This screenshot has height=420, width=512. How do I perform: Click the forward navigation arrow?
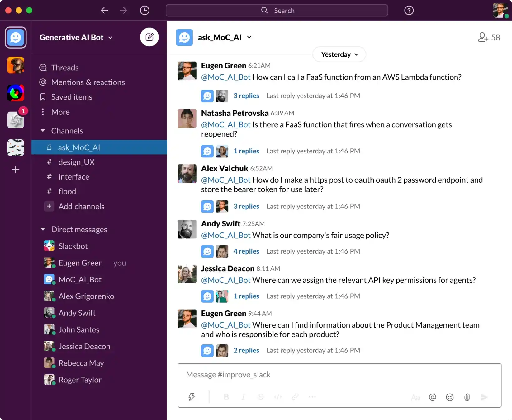pyautogui.click(x=123, y=11)
